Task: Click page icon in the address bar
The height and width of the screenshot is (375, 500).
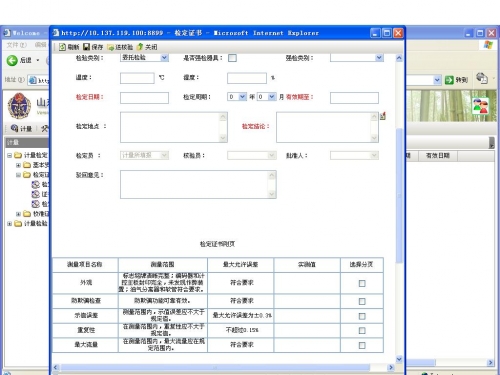Action: pos(32,80)
